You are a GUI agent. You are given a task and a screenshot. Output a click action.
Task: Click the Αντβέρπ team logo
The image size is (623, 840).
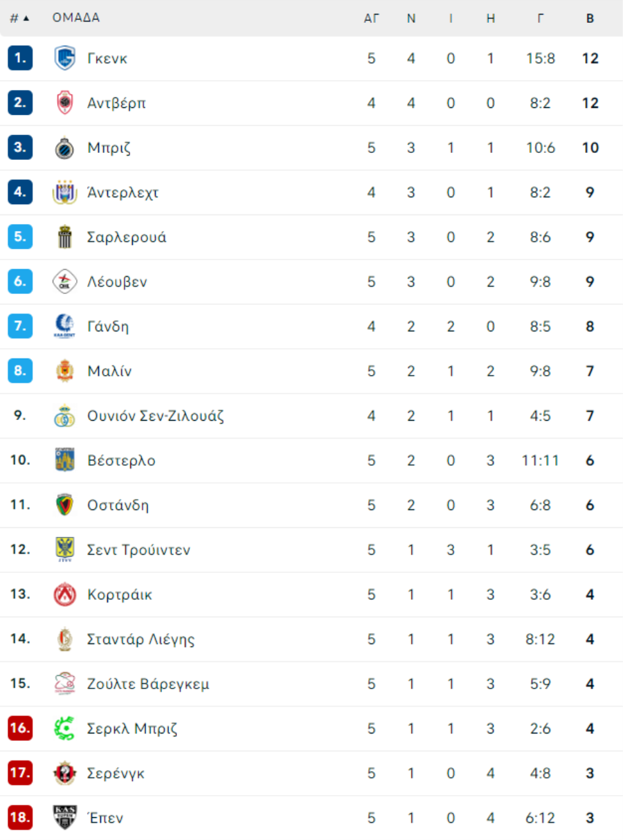coord(64,103)
